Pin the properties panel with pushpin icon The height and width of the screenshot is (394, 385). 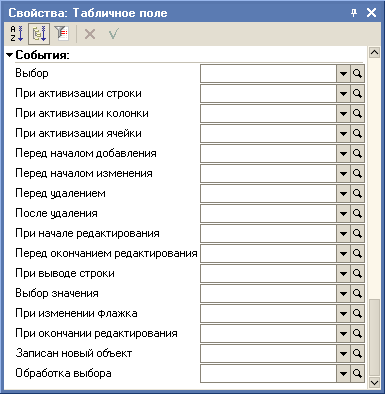point(354,13)
